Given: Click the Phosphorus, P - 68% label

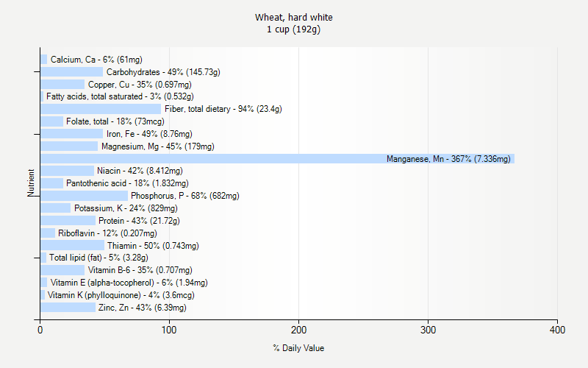Looking at the screenshot, I should tap(185, 196).
